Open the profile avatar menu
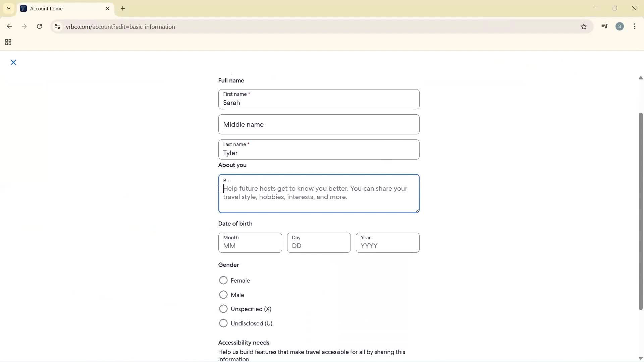 pyautogui.click(x=620, y=26)
